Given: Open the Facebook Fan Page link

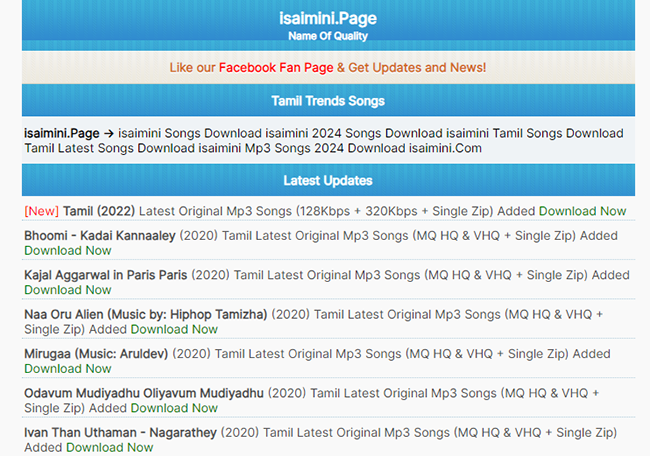Looking at the screenshot, I should (x=275, y=67).
